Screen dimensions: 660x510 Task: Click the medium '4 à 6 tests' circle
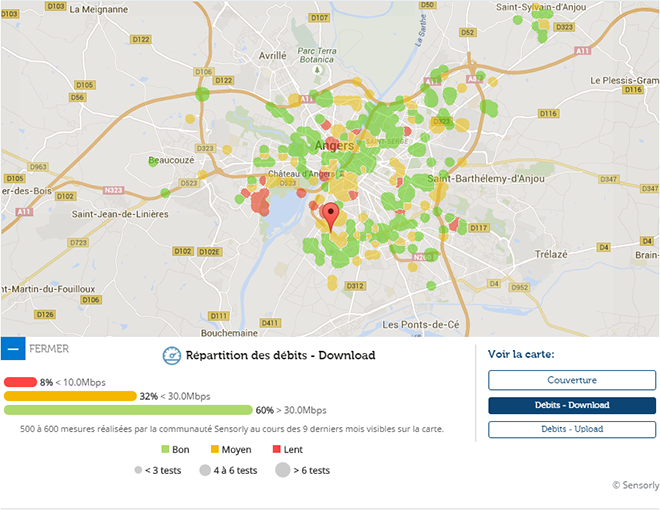click(x=203, y=470)
